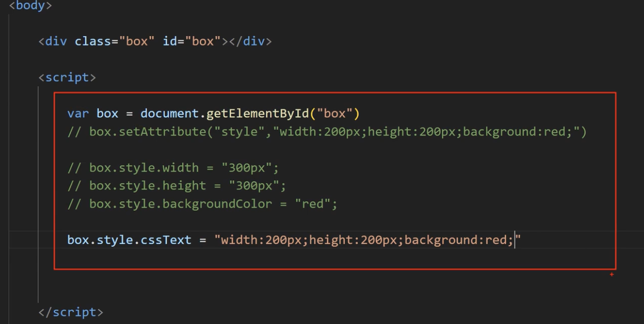Click the cssText string value
Viewport: 644px width, 324px height.
(x=367, y=240)
